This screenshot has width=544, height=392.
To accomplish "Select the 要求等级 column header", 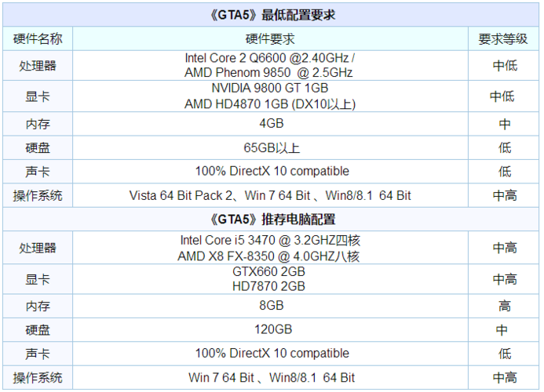I will [x=504, y=38].
